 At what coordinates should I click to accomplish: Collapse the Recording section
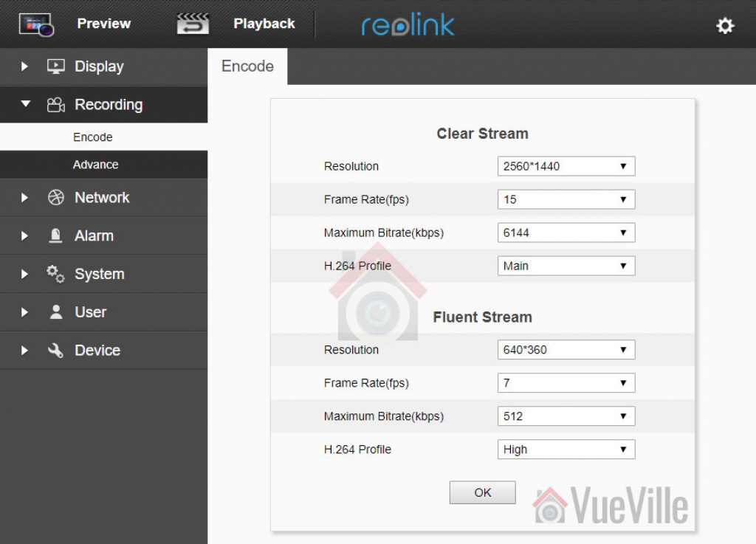[x=24, y=104]
